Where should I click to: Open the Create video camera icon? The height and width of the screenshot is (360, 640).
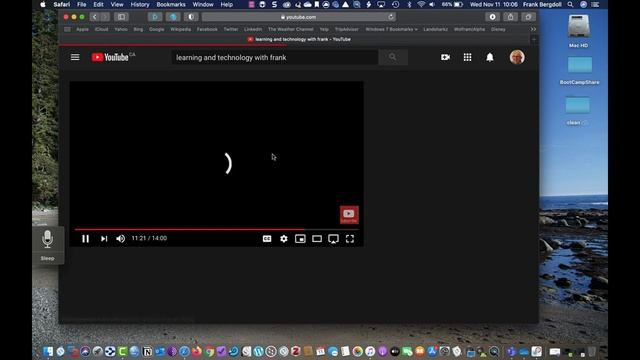445,57
